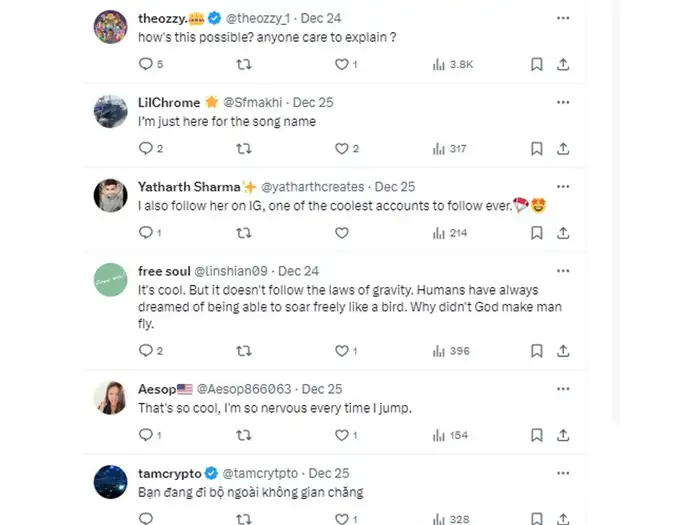
Task: Repost LilChrome's song name tweet
Action: (x=243, y=148)
